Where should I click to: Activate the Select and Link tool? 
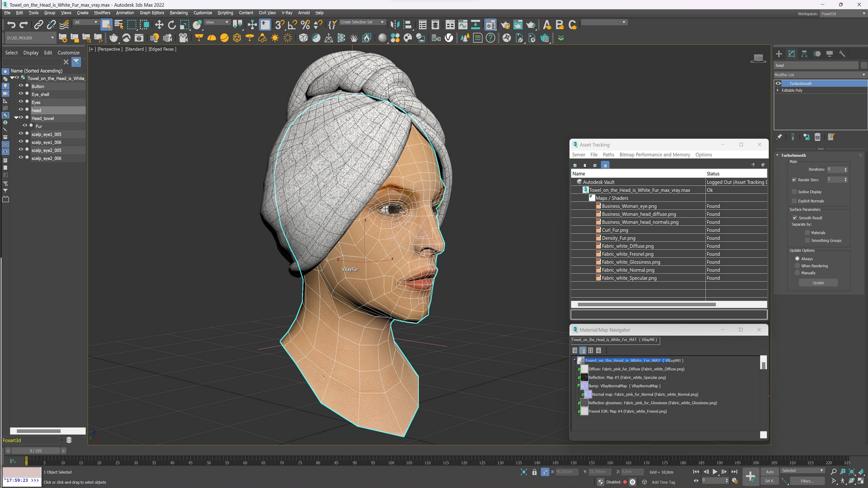point(39,25)
